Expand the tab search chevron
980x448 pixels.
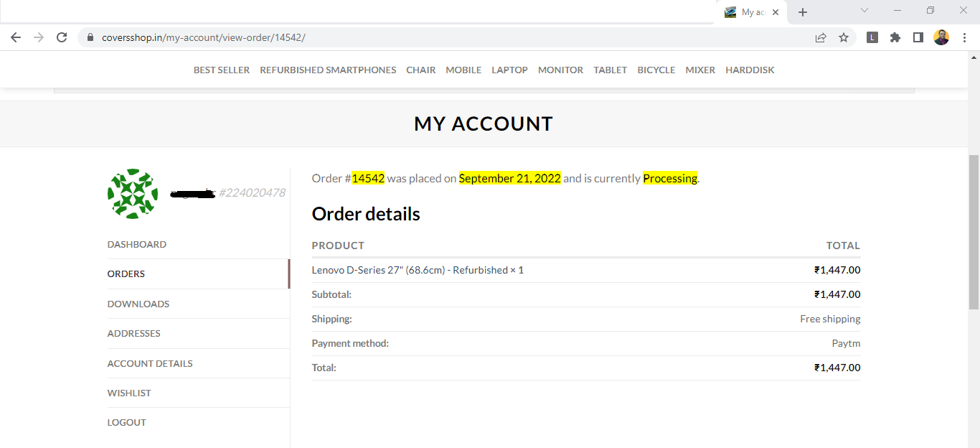coord(864,11)
